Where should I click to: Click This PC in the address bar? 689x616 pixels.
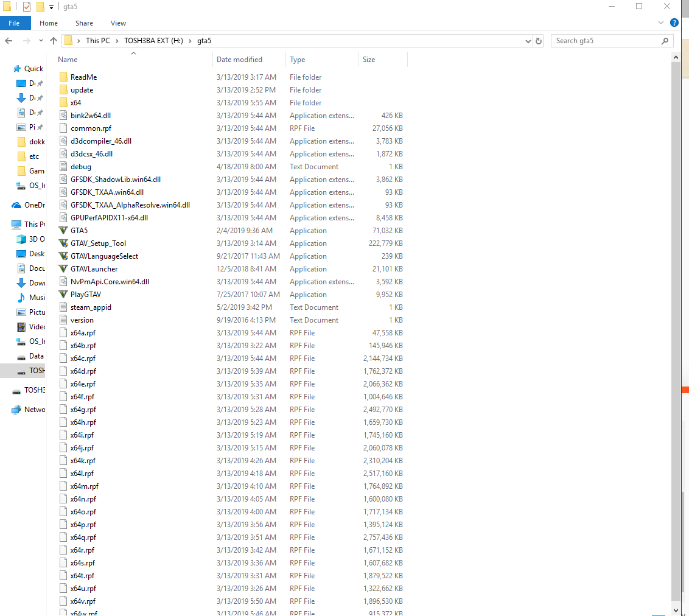pos(98,41)
